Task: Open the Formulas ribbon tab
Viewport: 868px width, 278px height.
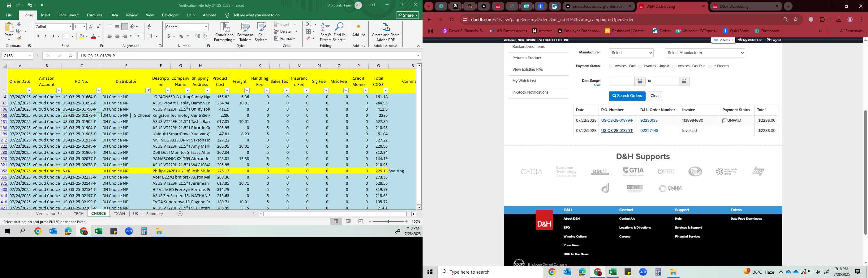Action: (x=94, y=15)
